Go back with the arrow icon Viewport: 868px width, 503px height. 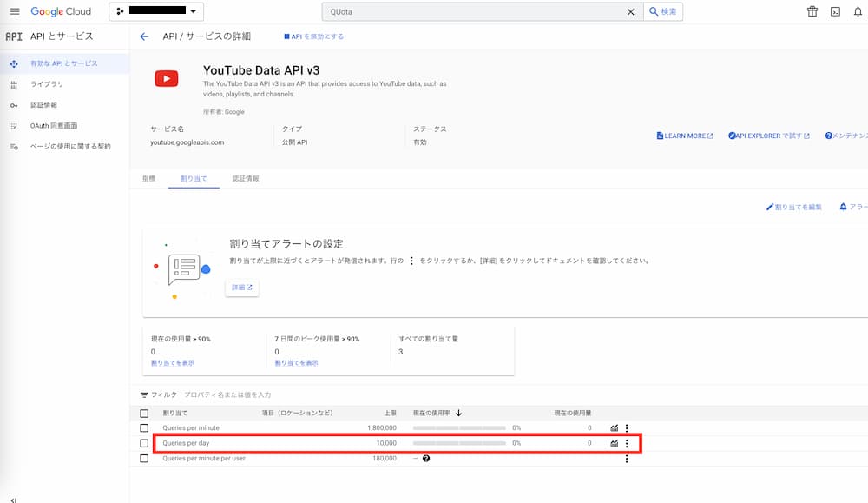144,36
